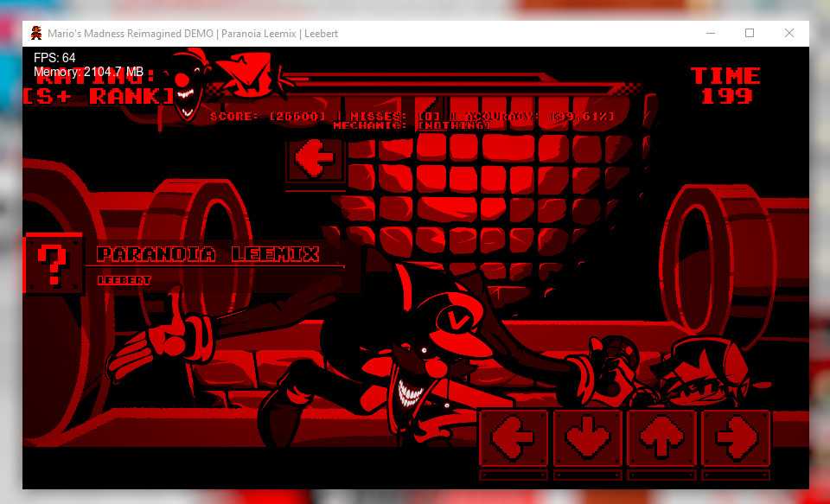Click the "TIME" label

point(725,76)
